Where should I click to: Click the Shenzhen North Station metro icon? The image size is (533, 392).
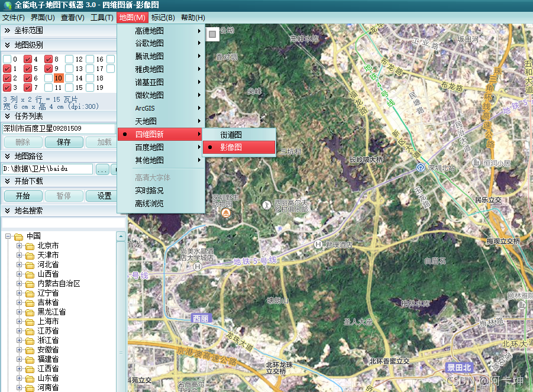click(421, 167)
